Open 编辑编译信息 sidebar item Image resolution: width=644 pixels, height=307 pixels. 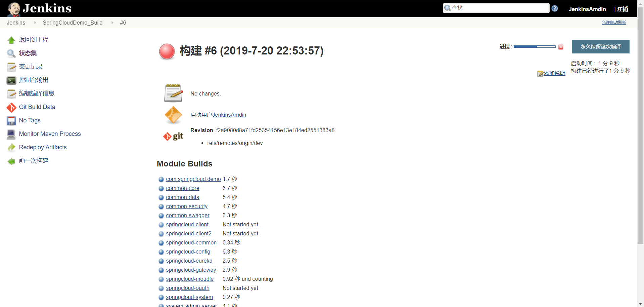[x=37, y=93]
